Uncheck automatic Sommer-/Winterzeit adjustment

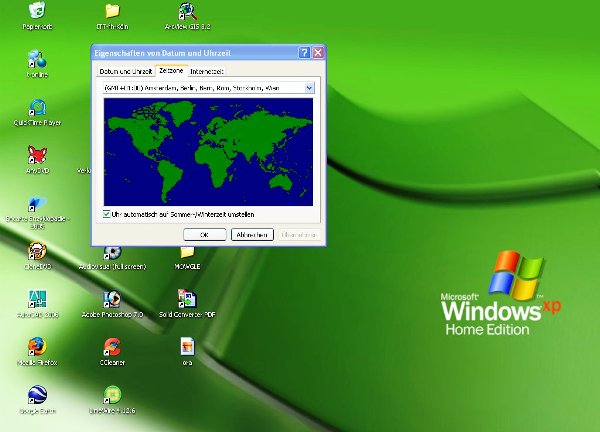click(x=106, y=214)
